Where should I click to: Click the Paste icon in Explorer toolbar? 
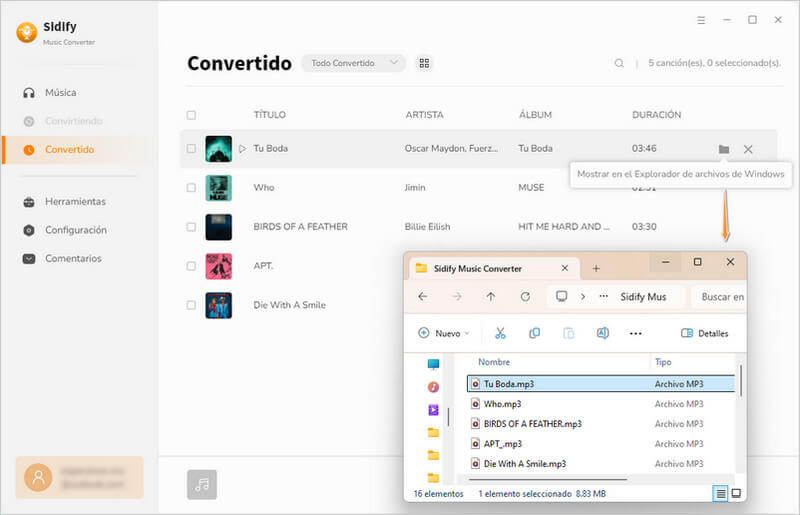point(568,333)
